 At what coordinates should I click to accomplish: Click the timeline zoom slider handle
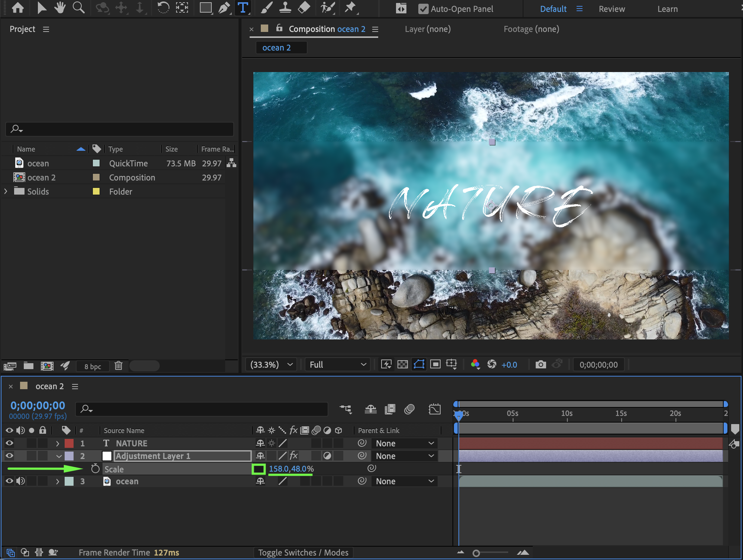476,553
